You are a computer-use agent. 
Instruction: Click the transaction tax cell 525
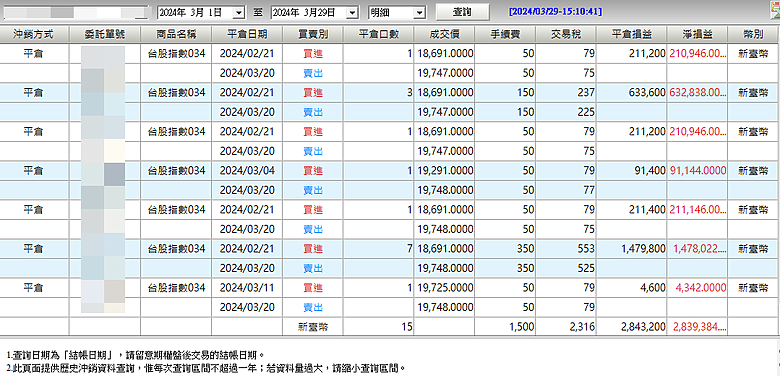(x=566, y=268)
